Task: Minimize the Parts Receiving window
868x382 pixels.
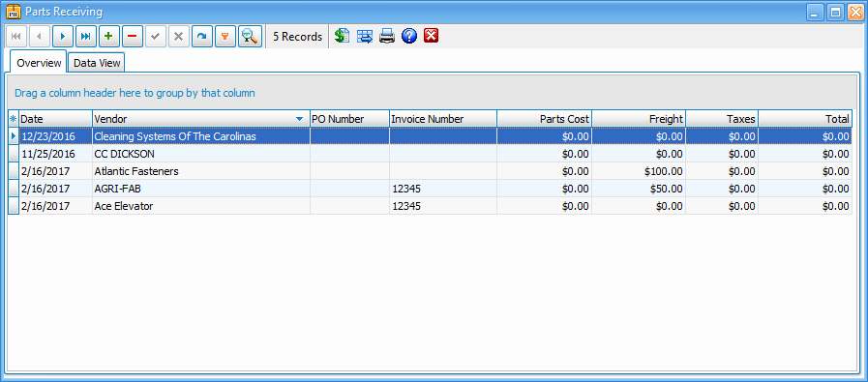Action: 816,12
